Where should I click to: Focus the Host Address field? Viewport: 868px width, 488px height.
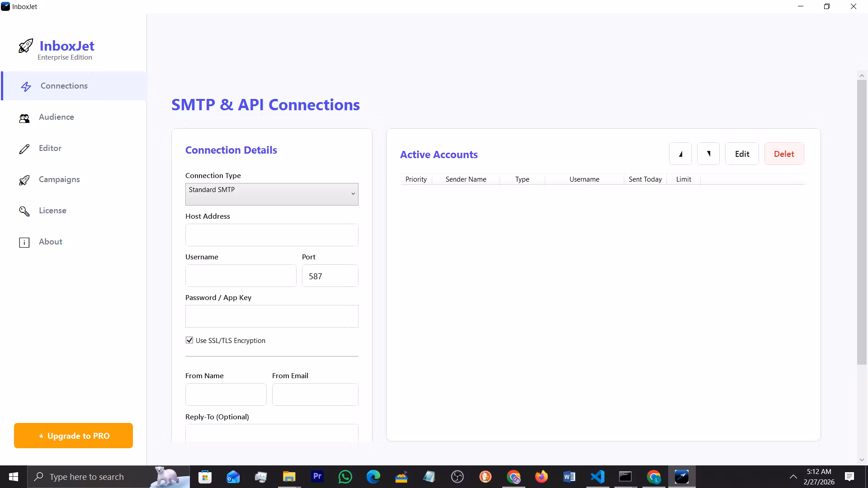point(272,235)
